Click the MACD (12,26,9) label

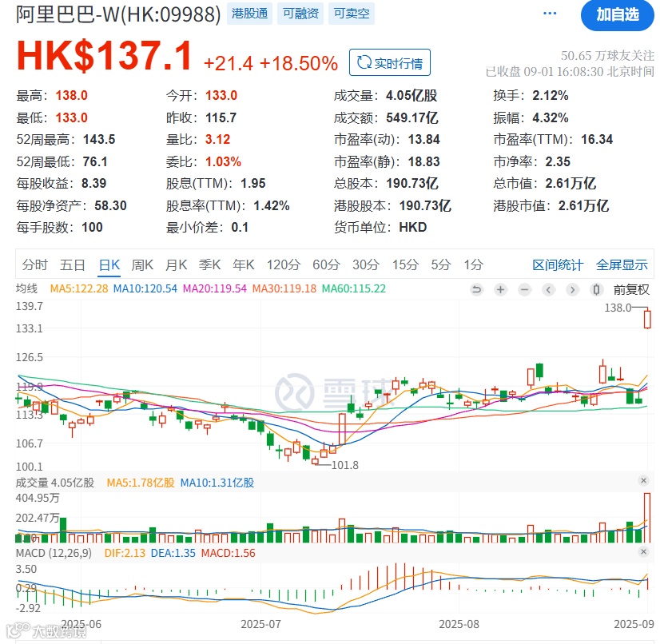[54, 553]
